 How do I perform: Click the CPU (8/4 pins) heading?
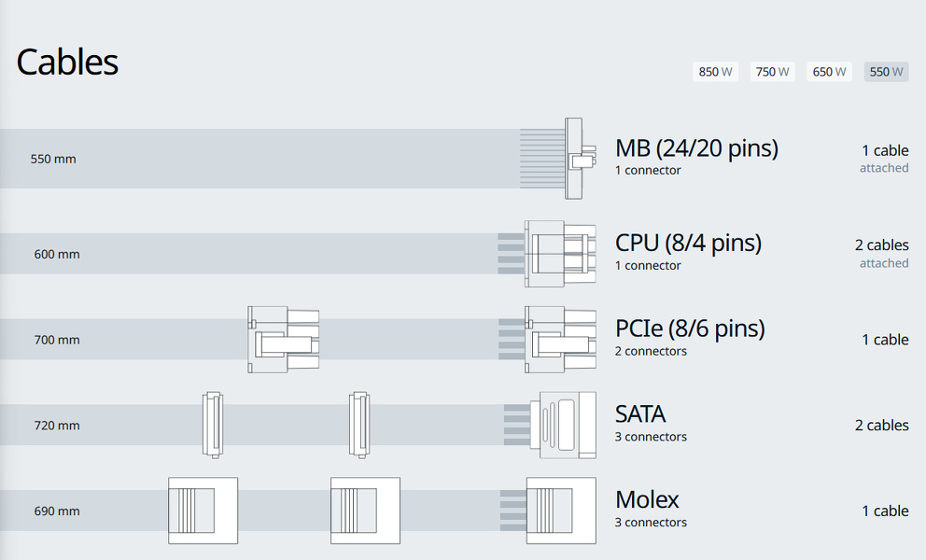(688, 243)
